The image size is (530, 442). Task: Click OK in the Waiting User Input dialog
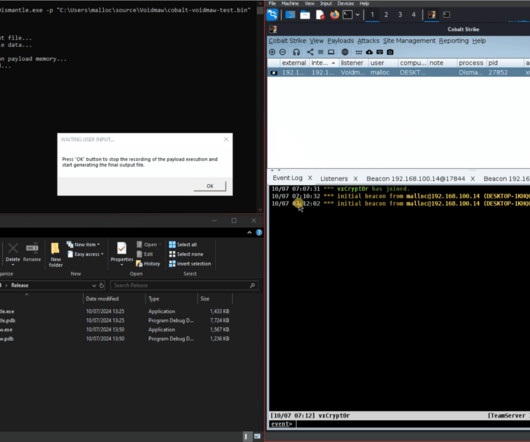click(x=210, y=186)
